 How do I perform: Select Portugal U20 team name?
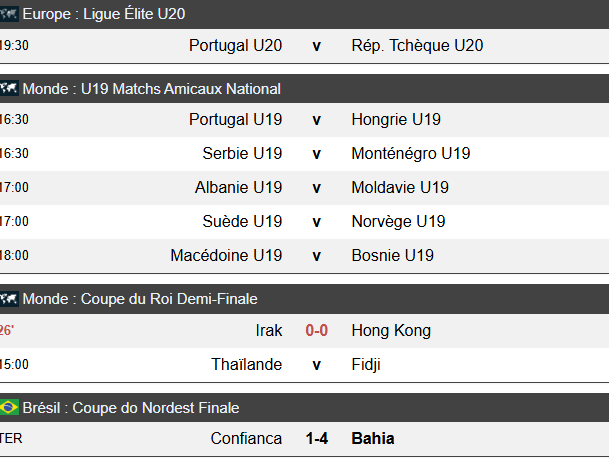(x=235, y=45)
